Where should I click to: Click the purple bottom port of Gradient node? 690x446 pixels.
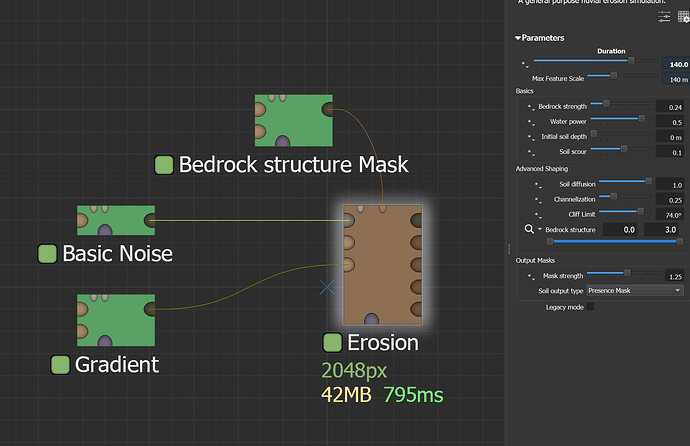[x=105, y=341]
